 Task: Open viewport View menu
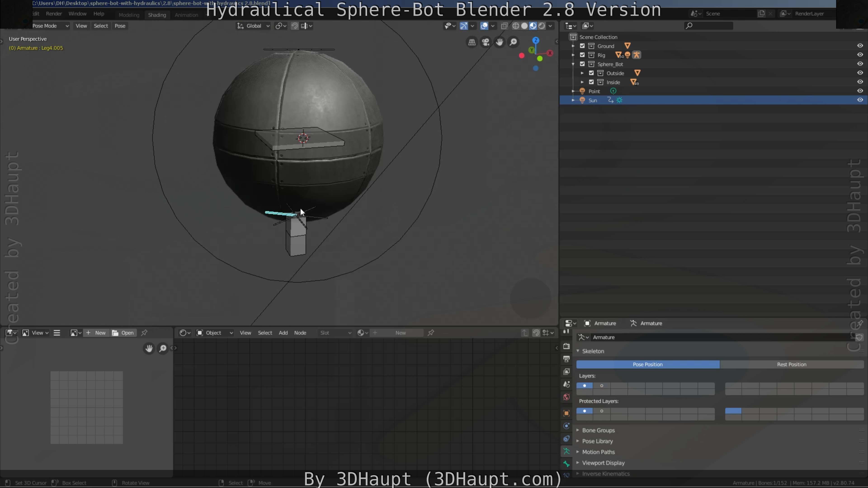81,26
